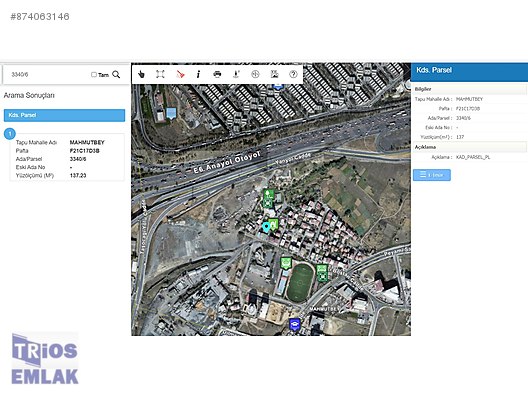528x396 pixels.
Task: Click the cyan location pin on map
Action: tap(266, 227)
